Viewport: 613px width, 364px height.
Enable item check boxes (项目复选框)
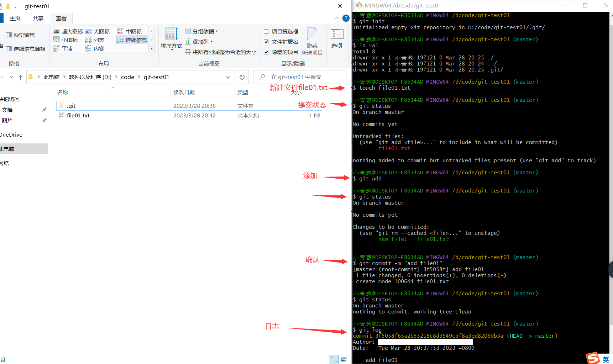click(281, 31)
